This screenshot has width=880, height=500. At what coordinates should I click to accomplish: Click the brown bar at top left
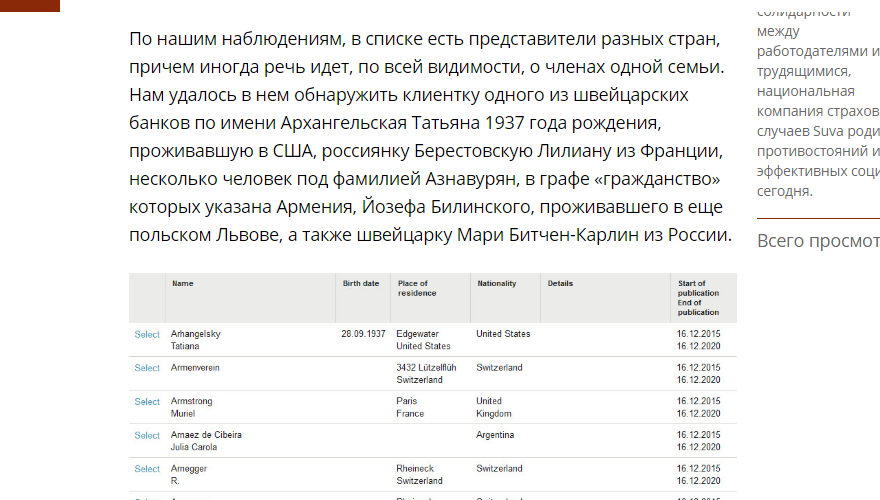(30, 5)
